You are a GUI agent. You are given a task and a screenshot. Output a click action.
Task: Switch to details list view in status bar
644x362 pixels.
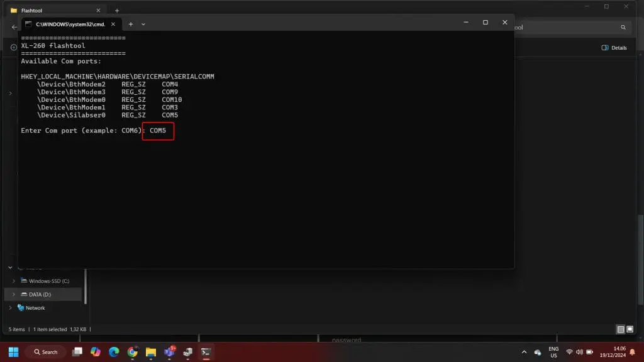(x=621, y=329)
